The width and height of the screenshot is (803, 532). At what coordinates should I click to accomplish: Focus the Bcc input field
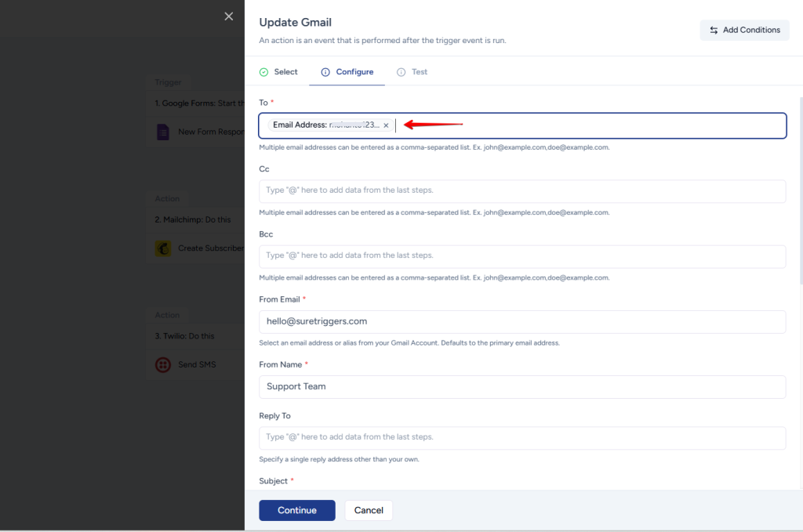[x=522, y=255]
